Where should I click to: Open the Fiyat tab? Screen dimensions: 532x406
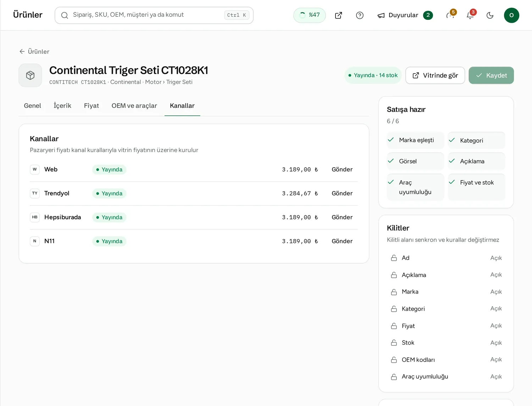click(x=92, y=106)
